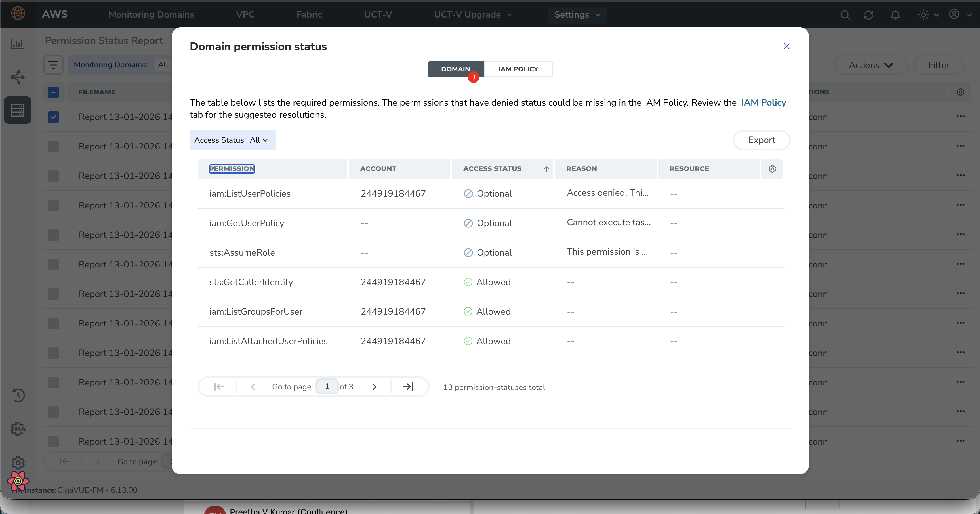This screenshot has height=514, width=980.
Task: Follow the IAM Policy link in description
Action: pyautogui.click(x=763, y=102)
